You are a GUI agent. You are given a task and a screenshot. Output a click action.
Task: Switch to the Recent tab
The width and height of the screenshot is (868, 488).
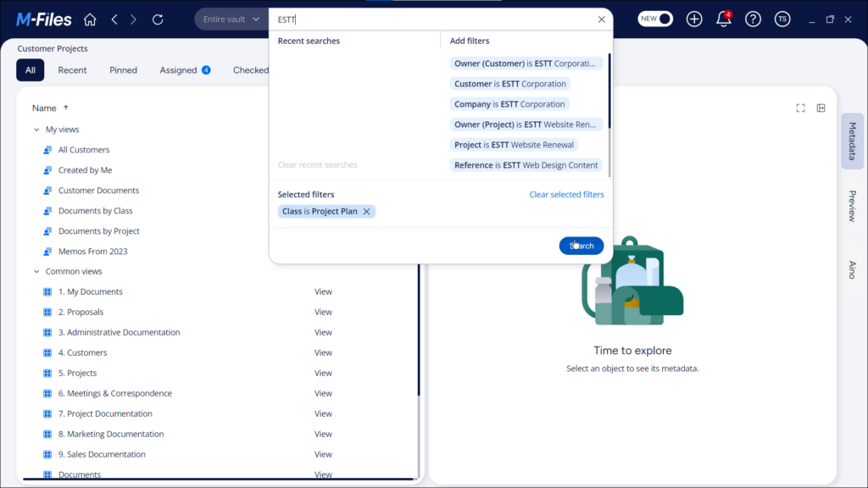click(72, 69)
